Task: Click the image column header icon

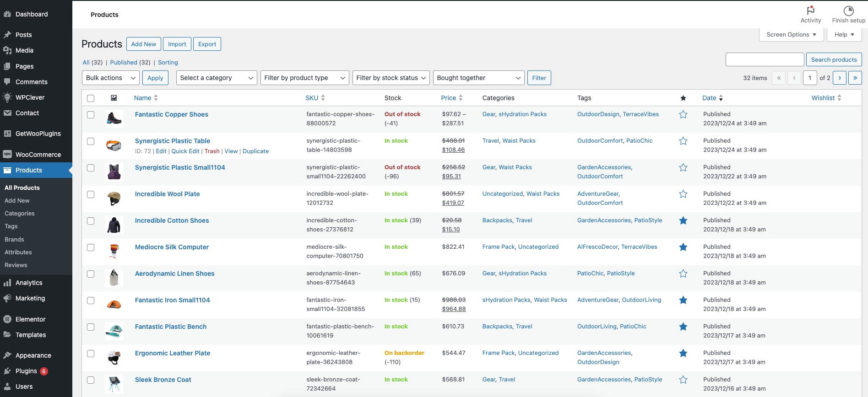Action: point(114,98)
